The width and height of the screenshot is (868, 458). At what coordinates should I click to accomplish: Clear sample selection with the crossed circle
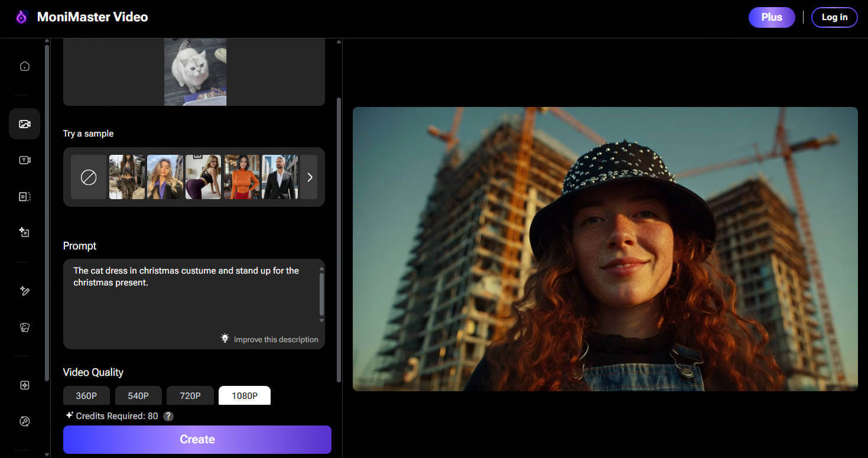tap(89, 177)
